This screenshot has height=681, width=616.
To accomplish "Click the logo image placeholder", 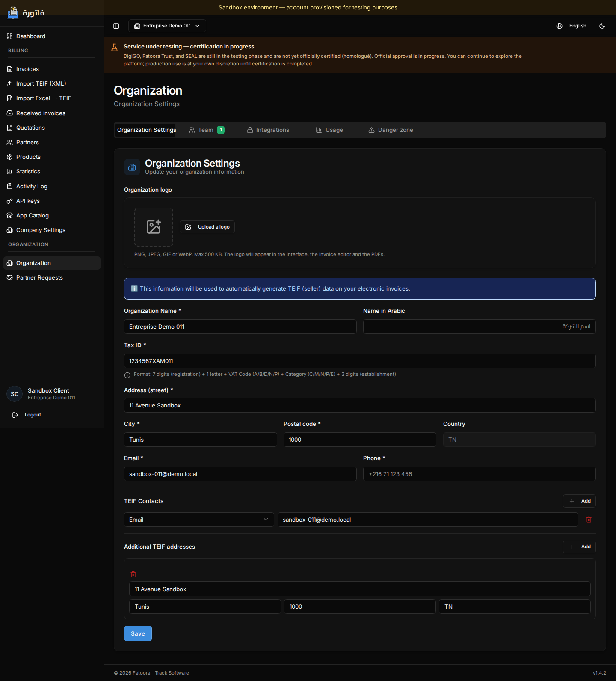I will 154,227.
